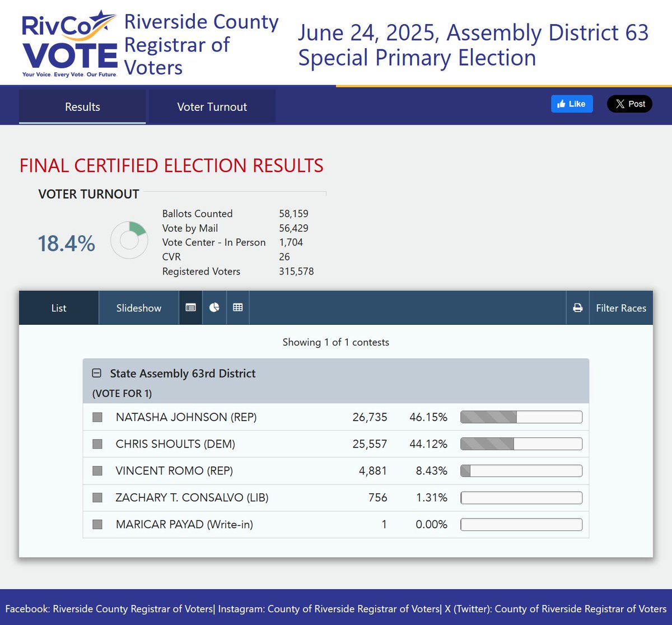Click the CVR value 26
Viewport: 672px width, 625px height.
pos(284,257)
